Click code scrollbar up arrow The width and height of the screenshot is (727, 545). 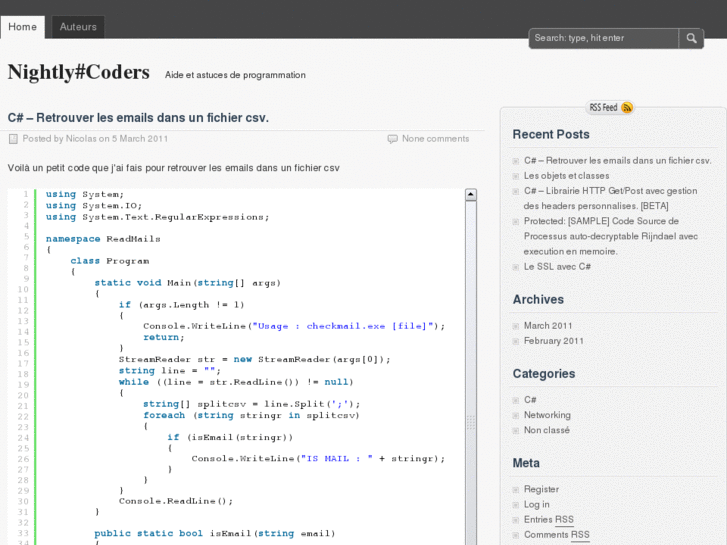[x=471, y=195]
